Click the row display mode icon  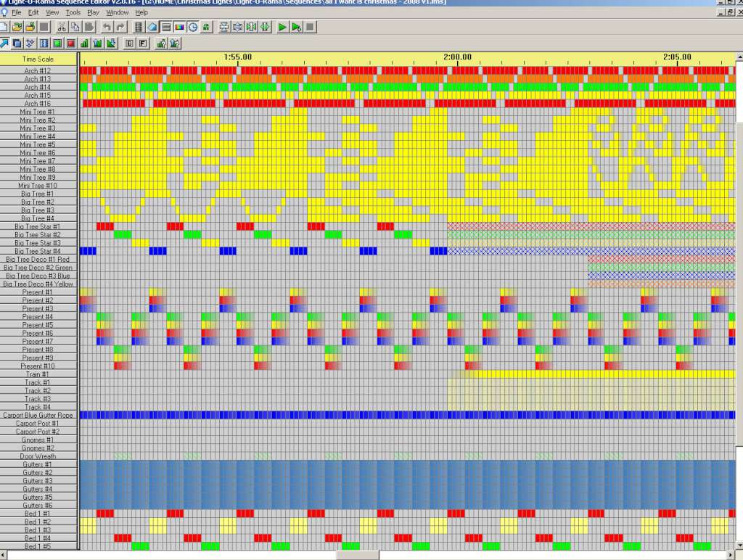coord(166,27)
